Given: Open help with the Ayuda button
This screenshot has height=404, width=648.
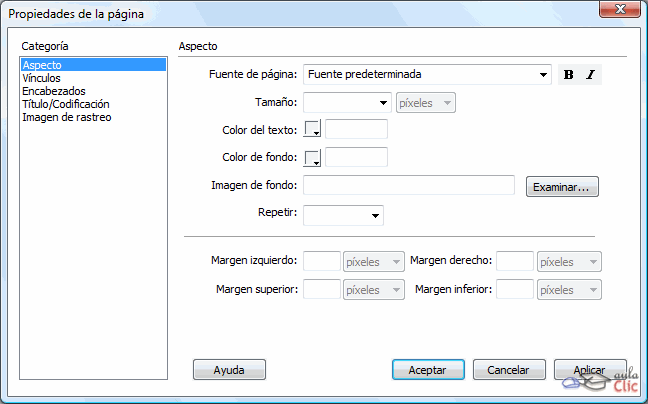Looking at the screenshot, I should tap(229, 370).
